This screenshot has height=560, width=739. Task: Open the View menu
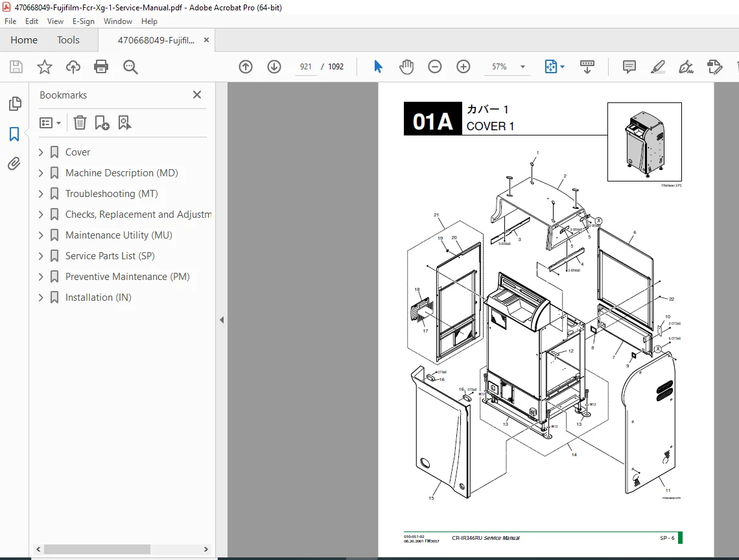pyautogui.click(x=55, y=21)
